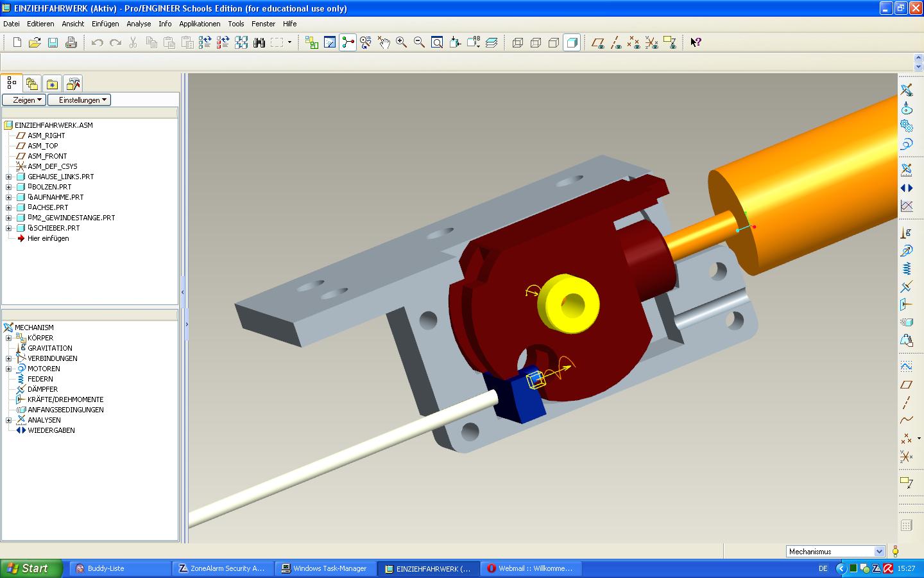Expand ANALYSEN node

pos(9,420)
